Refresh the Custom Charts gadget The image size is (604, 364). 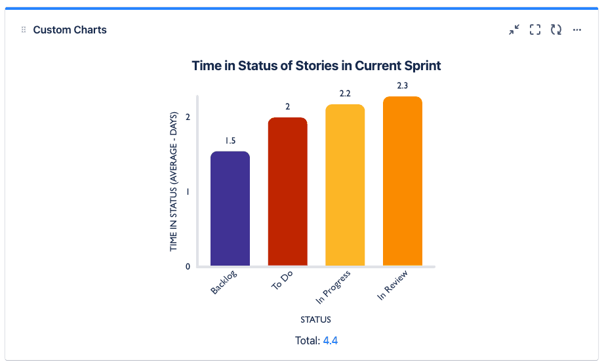pos(556,30)
